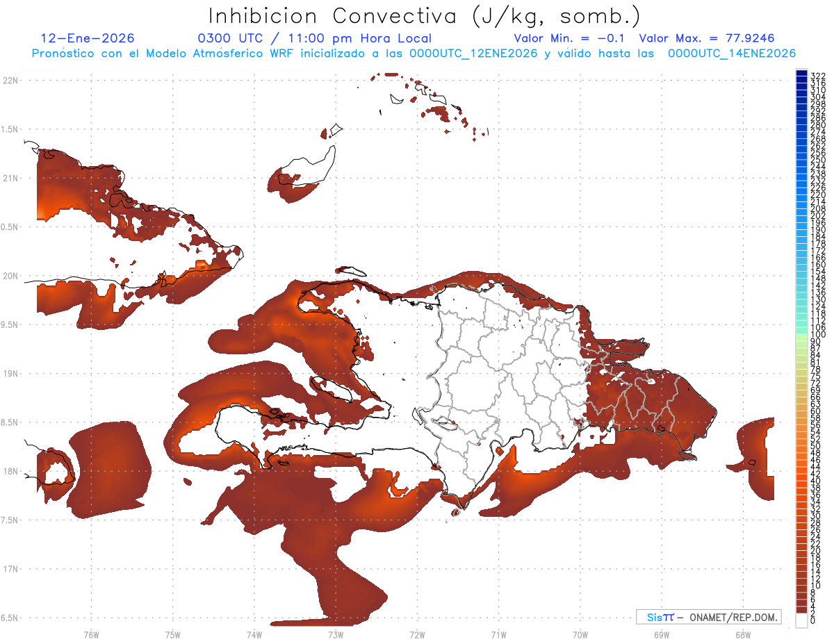This screenshot has width=834, height=644.
Task: Click the 'Valor Max. = 77.9246' text
Action: (706, 38)
